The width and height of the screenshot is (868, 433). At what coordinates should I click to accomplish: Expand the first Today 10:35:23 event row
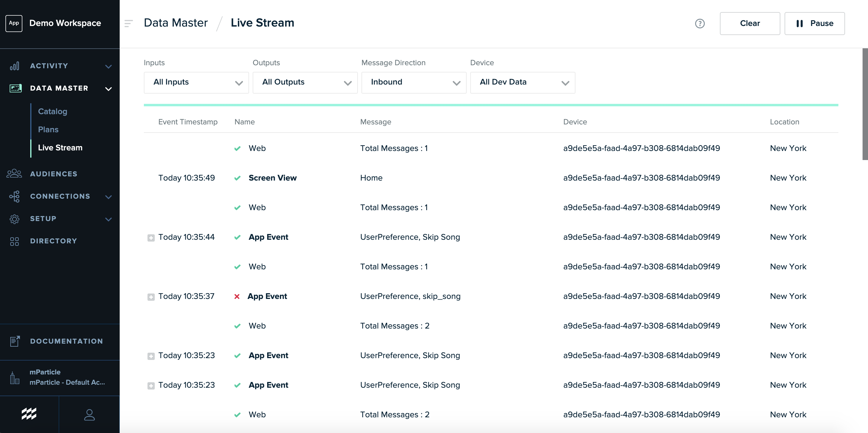[151, 356]
